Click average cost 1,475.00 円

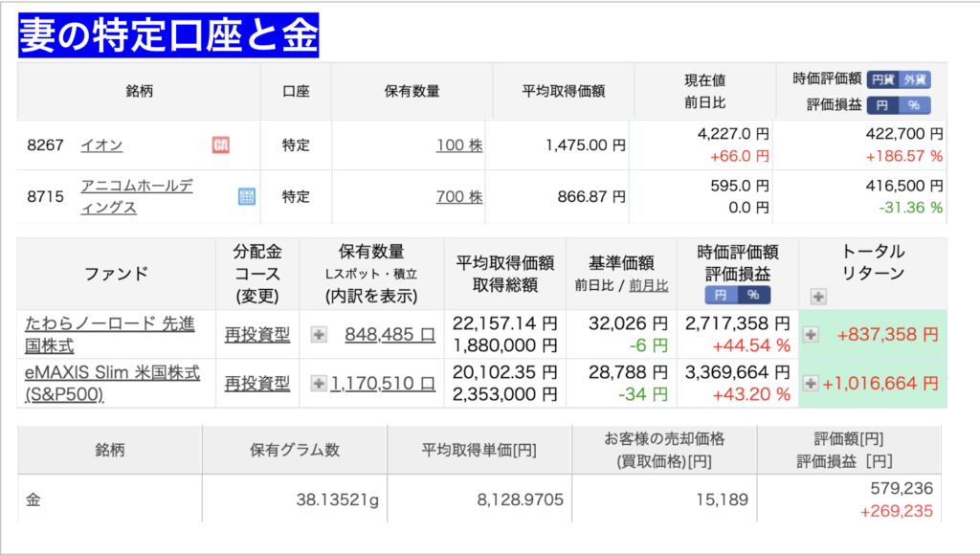(x=586, y=145)
